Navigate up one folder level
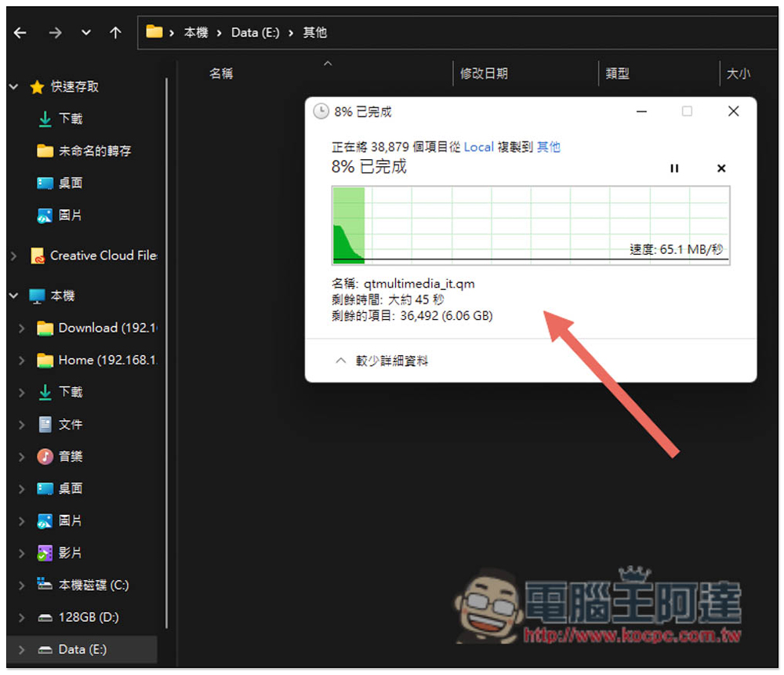The image size is (784, 675). pos(115,33)
